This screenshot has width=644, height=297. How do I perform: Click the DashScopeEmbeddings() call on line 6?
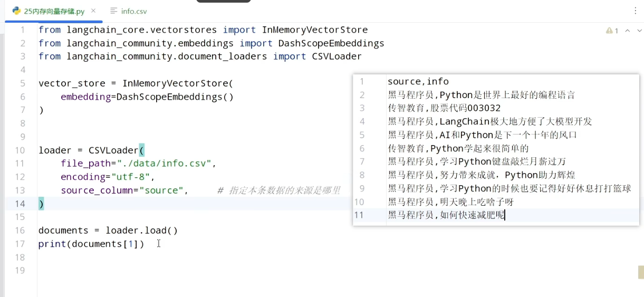click(175, 97)
